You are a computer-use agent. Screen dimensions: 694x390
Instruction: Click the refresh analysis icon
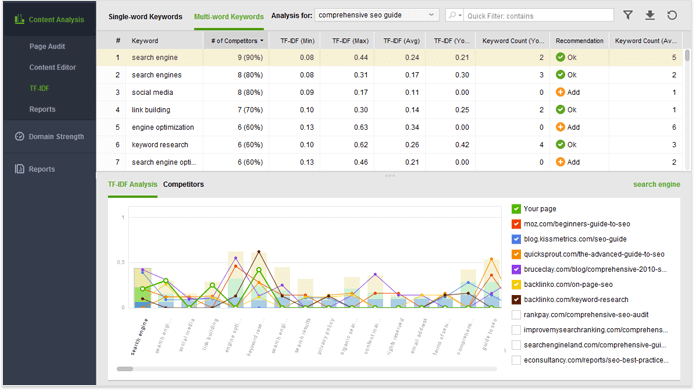[x=672, y=15]
